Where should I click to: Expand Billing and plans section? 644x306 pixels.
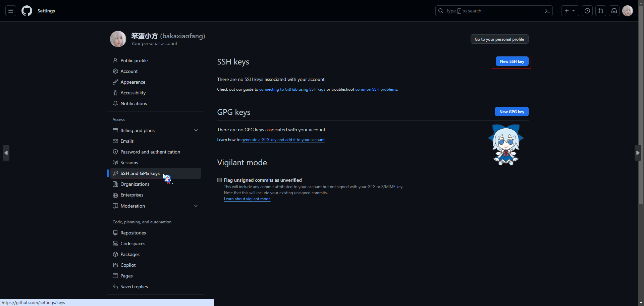(196, 130)
